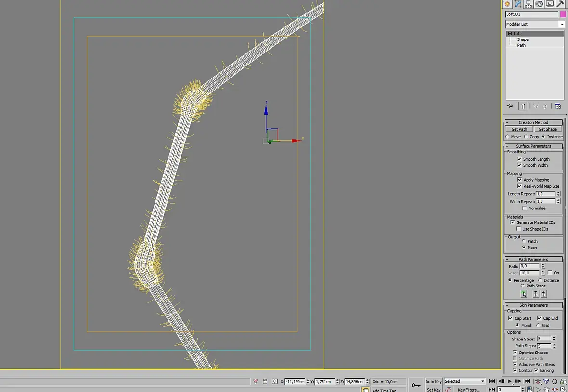Go to start frame playback button
568x392 pixels.
click(x=491, y=381)
